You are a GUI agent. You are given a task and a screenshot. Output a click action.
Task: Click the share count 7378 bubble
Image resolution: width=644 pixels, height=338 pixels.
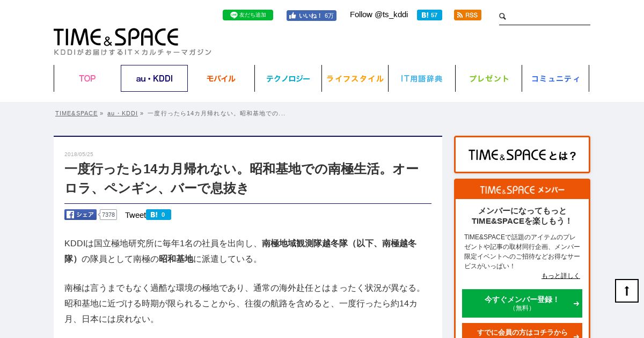click(x=108, y=215)
